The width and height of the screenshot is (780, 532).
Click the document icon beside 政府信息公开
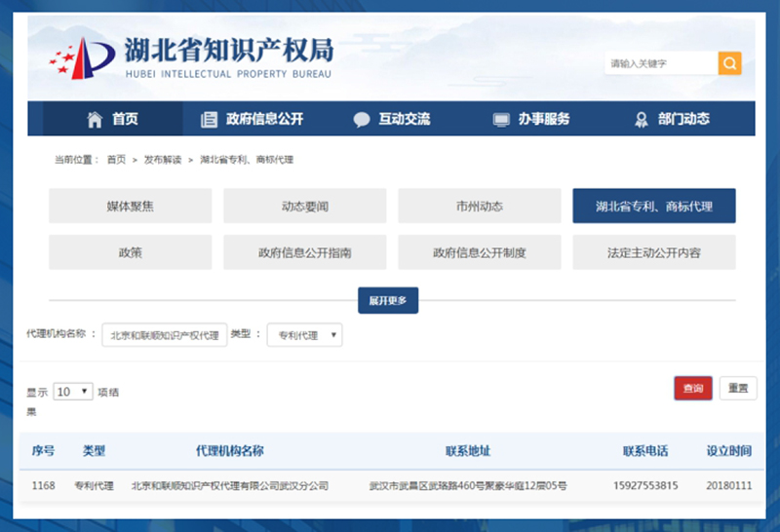(x=209, y=120)
